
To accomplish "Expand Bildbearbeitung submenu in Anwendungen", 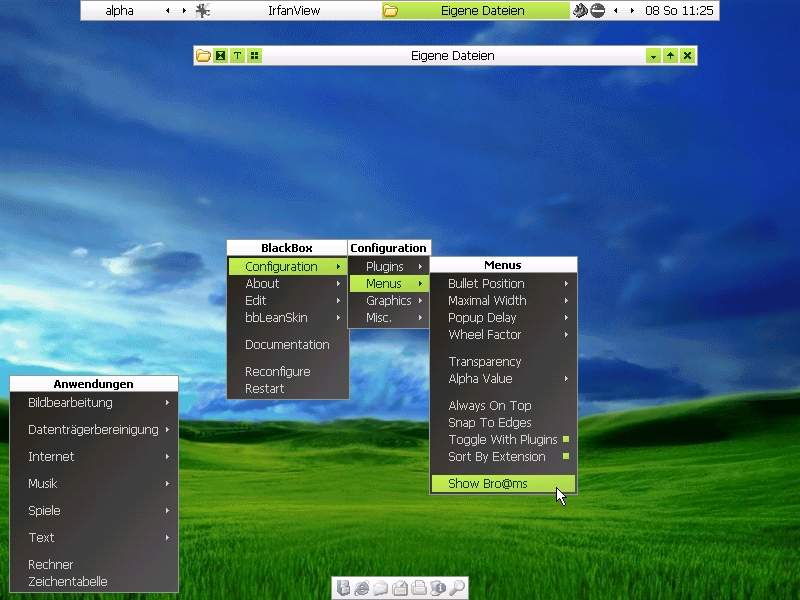I will (94, 403).
